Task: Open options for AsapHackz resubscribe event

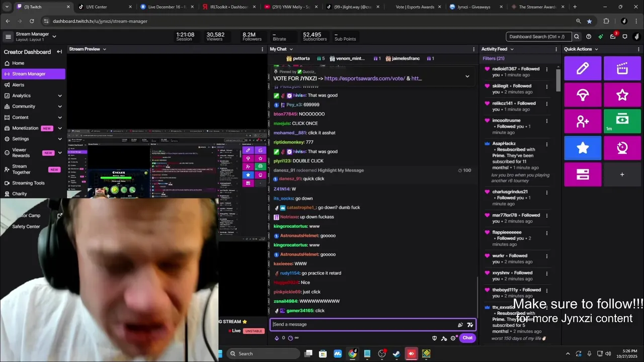Action: point(547,144)
